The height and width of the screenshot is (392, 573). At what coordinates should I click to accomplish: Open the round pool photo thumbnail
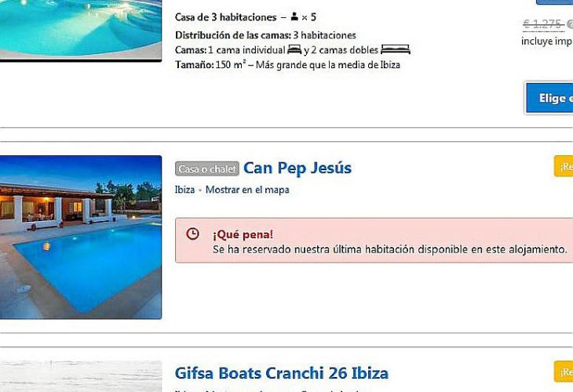pyautogui.click(x=81, y=30)
